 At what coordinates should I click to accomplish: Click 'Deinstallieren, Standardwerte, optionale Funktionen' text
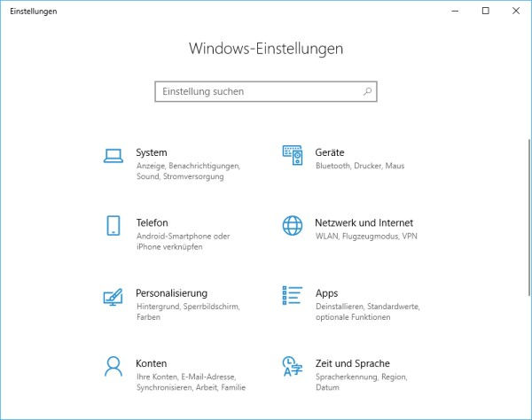(x=368, y=312)
